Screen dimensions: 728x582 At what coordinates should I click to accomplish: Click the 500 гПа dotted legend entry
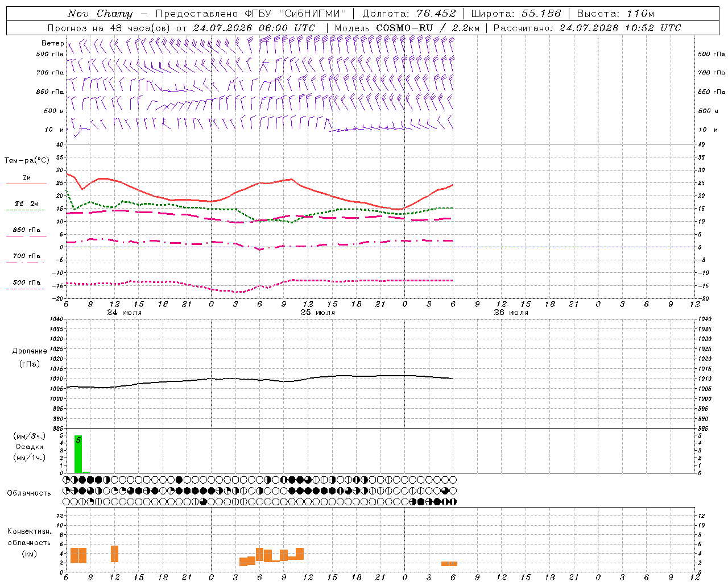(26, 285)
